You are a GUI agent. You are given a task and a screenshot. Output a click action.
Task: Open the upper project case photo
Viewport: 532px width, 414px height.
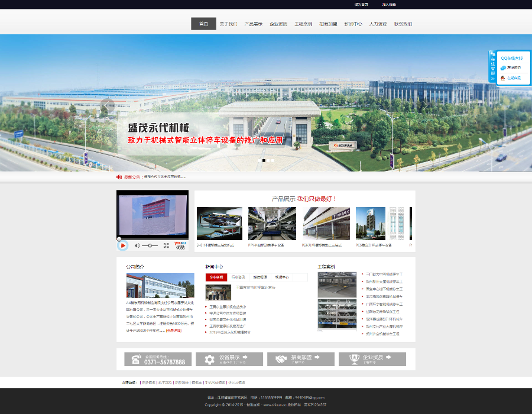pos(337,284)
